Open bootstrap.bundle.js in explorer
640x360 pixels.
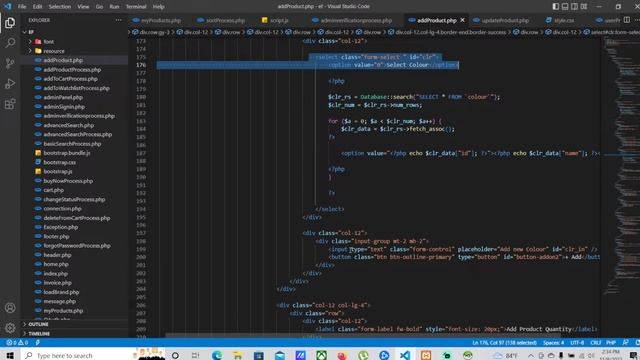(67, 153)
